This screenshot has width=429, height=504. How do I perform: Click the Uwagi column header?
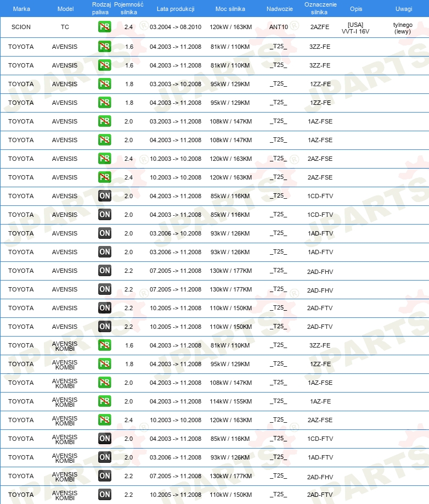click(404, 9)
